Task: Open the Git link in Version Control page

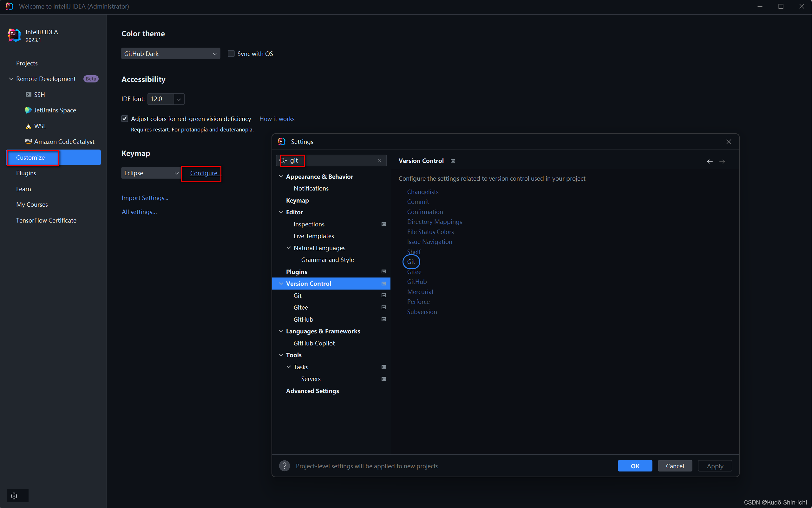Action: [x=411, y=262]
